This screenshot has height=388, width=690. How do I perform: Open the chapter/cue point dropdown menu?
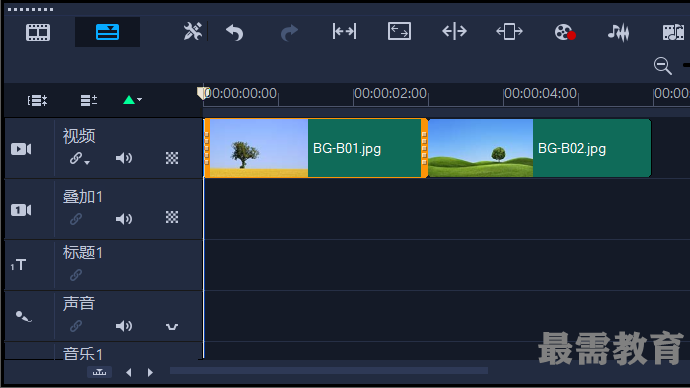[x=132, y=100]
